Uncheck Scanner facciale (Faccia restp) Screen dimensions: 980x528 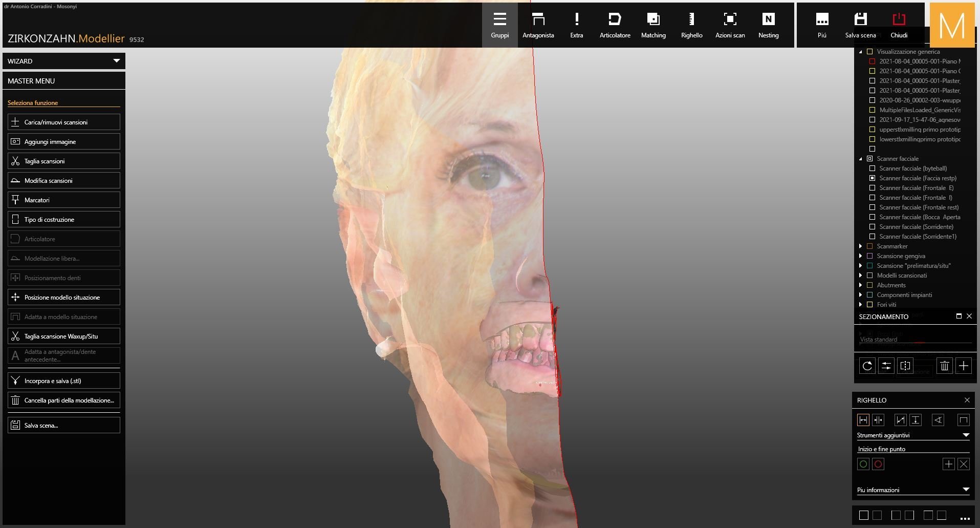(872, 178)
